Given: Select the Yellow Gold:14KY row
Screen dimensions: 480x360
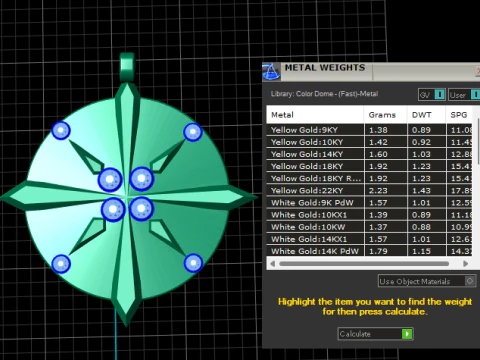Looking at the screenshot, I should point(369,154).
